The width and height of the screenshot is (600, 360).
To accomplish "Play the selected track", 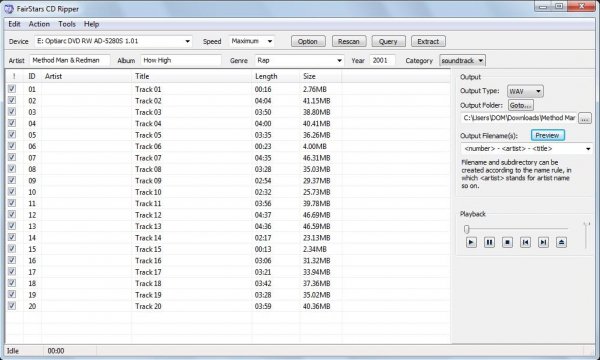I will (471, 242).
